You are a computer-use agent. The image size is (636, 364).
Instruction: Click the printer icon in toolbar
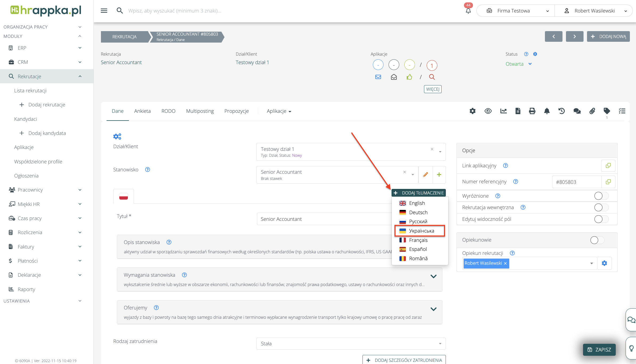(x=532, y=111)
